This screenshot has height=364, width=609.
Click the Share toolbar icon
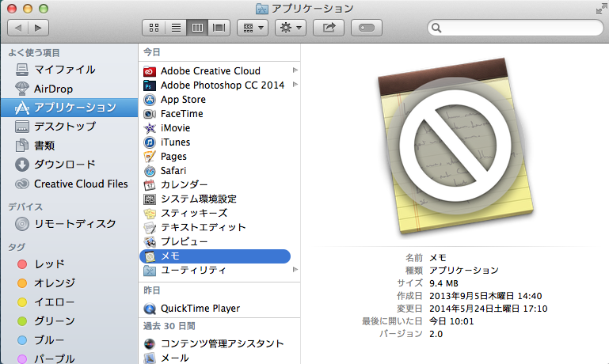329,28
